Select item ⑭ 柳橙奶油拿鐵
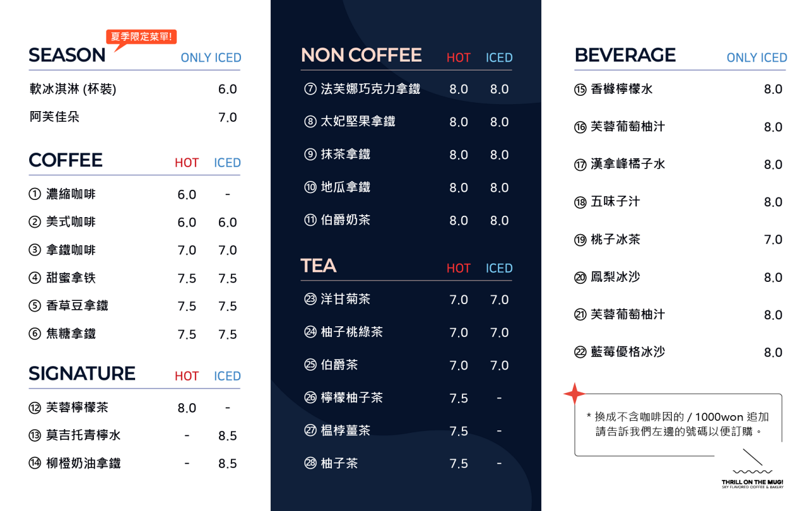812x511 pixels. 75,463
